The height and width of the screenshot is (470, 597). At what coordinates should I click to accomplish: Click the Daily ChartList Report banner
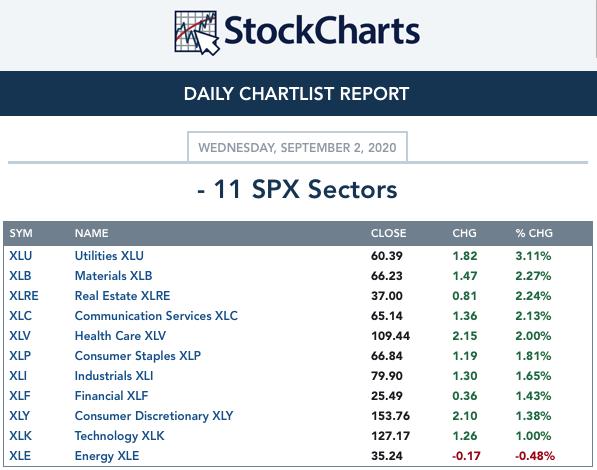tap(298, 93)
